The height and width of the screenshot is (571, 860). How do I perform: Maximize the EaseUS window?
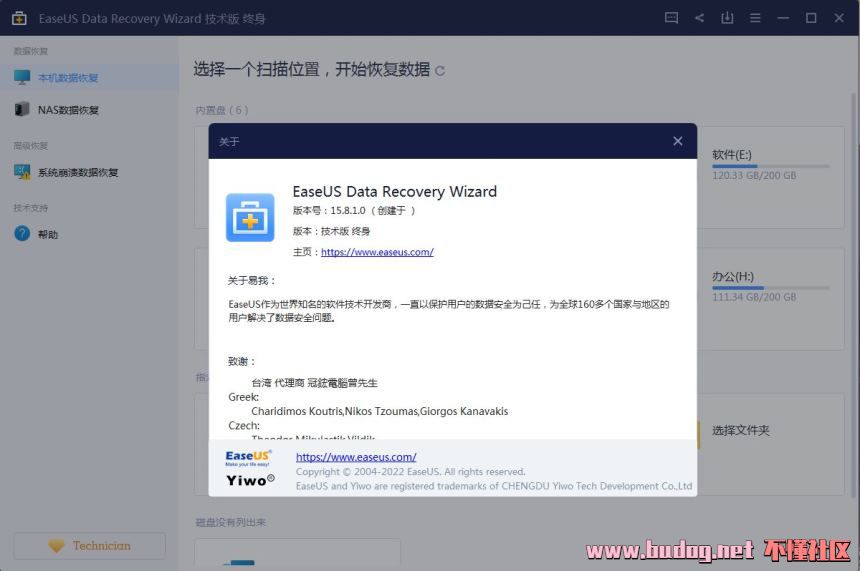[811, 18]
